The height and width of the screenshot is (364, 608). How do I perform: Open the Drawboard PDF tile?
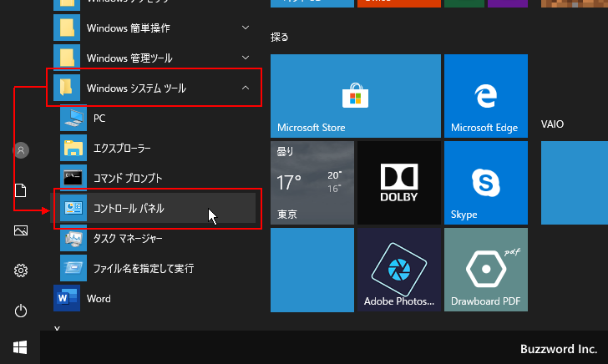coord(486,270)
